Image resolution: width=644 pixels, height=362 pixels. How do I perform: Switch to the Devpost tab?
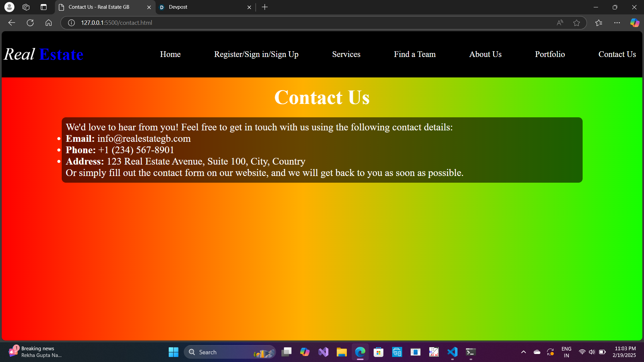(201, 7)
